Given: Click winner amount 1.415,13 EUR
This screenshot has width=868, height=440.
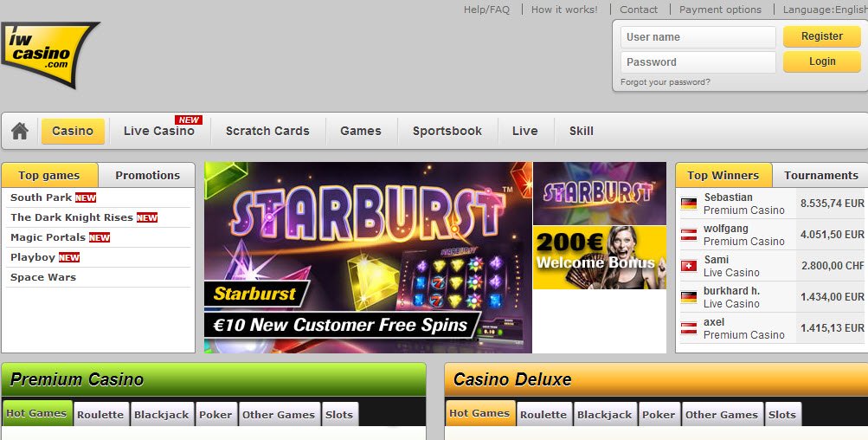Looking at the screenshot, I should click(x=832, y=328).
